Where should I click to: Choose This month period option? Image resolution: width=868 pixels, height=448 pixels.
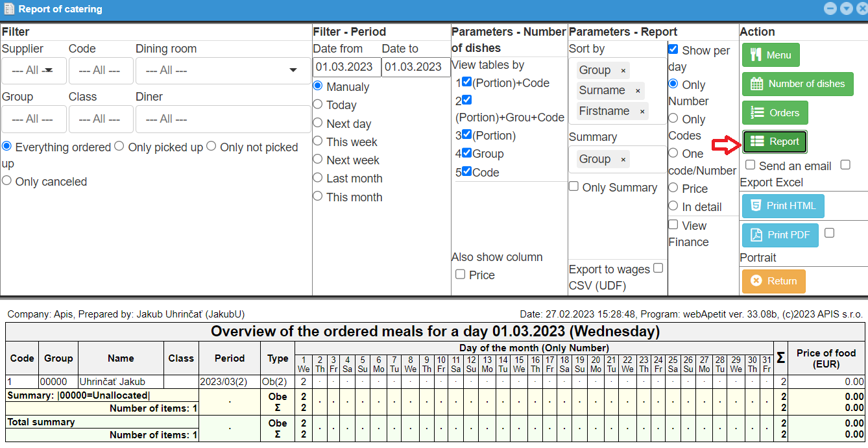[x=317, y=196]
